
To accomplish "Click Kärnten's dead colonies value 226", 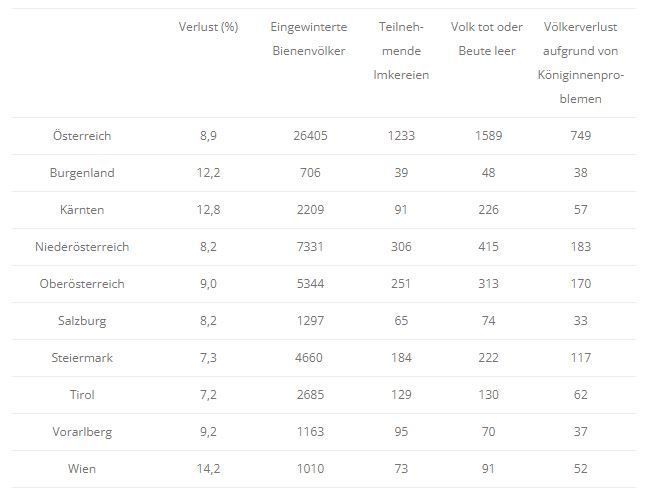I will pyautogui.click(x=485, y=209).
